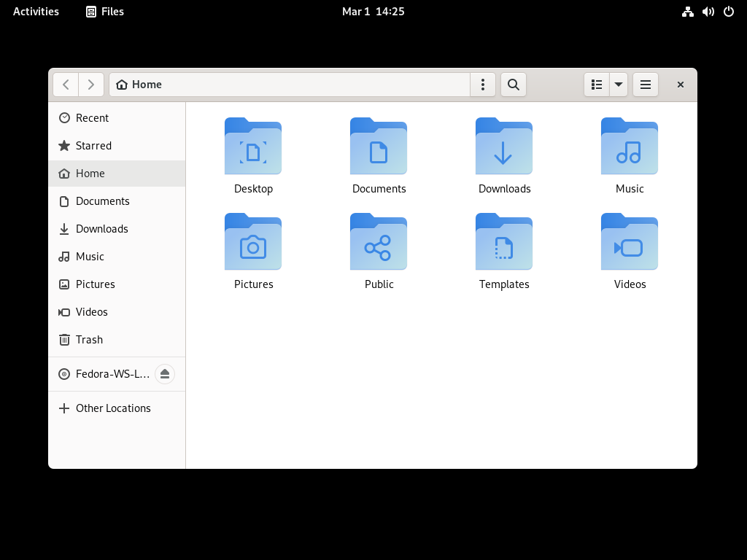
Task: Open the Documents folder in main view
Action: (x=379, y=146)
